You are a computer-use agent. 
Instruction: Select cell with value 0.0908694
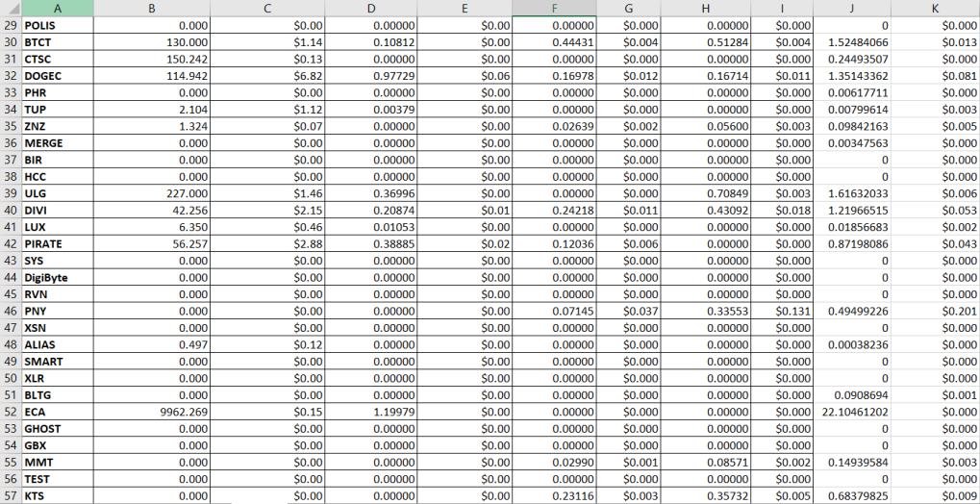852,395
